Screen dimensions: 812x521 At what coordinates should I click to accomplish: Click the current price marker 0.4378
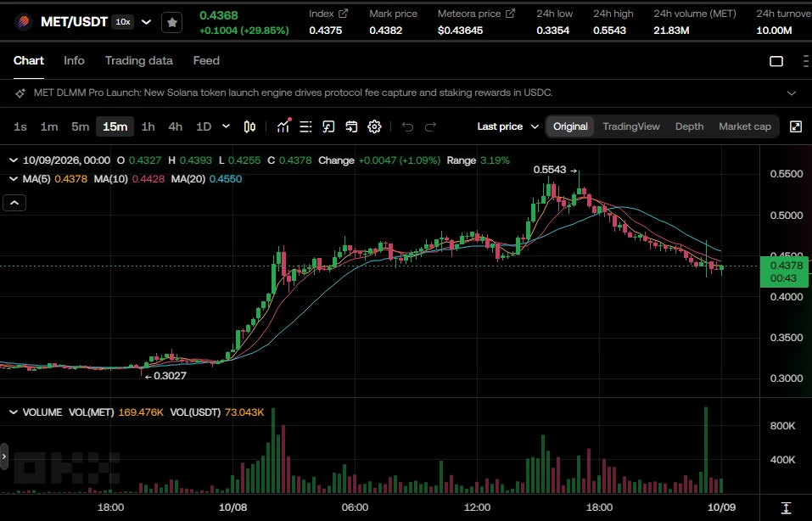pyautogui.click(x=783, y=272)
